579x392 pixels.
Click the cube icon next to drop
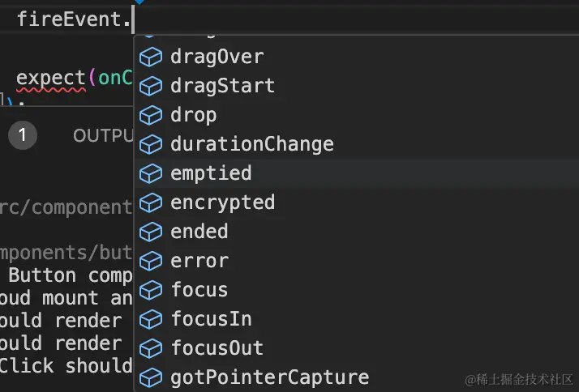pyautogui.click(x=151, y=116)
